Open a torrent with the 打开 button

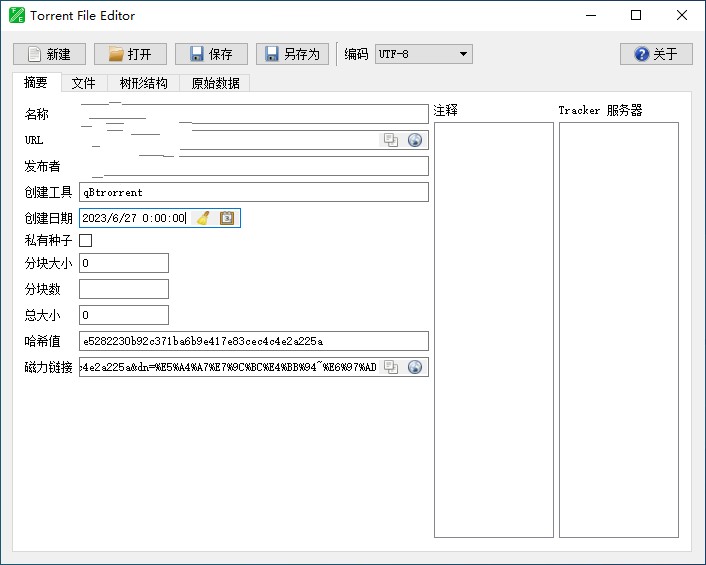[x=130, y=54]
